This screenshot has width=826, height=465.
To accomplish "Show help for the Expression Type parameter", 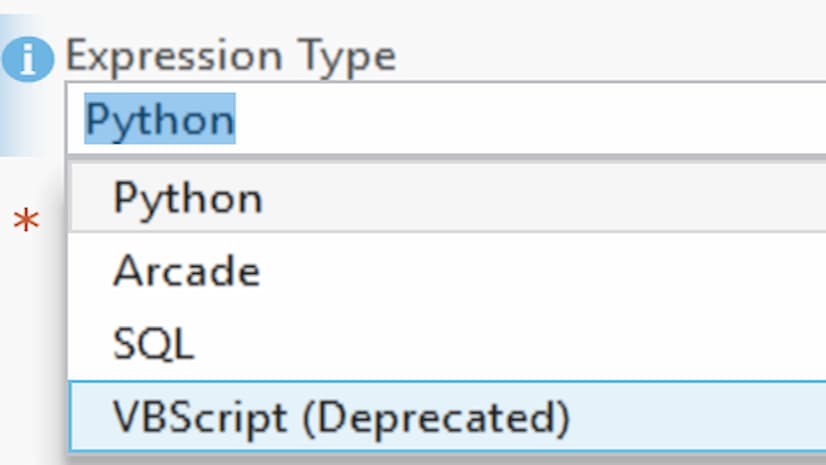I will tap(27, 59).
